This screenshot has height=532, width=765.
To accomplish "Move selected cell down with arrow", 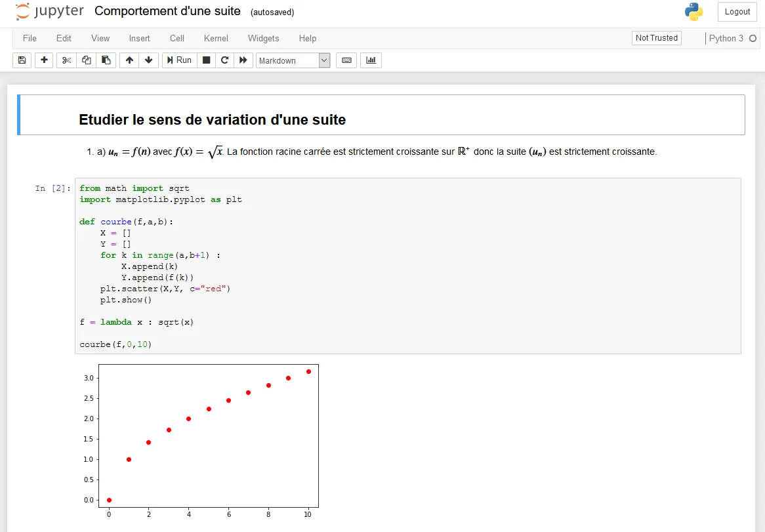I will point(148,60).
